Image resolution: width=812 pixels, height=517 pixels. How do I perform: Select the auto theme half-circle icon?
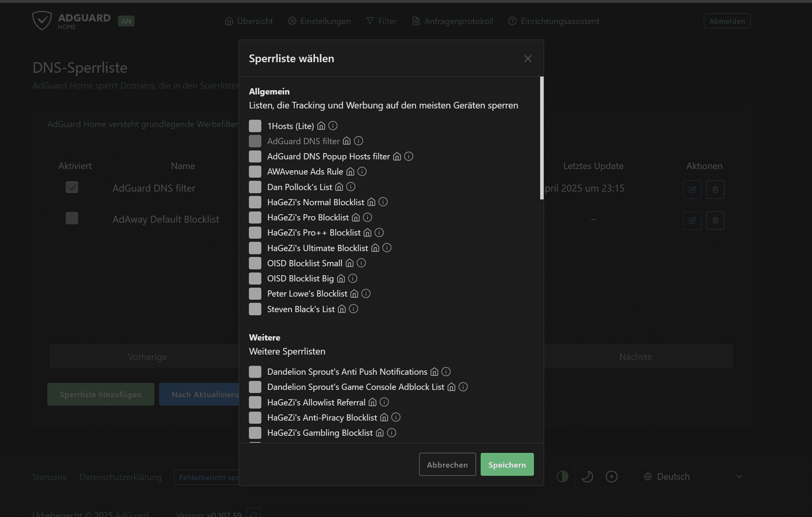tap(562, 476)
